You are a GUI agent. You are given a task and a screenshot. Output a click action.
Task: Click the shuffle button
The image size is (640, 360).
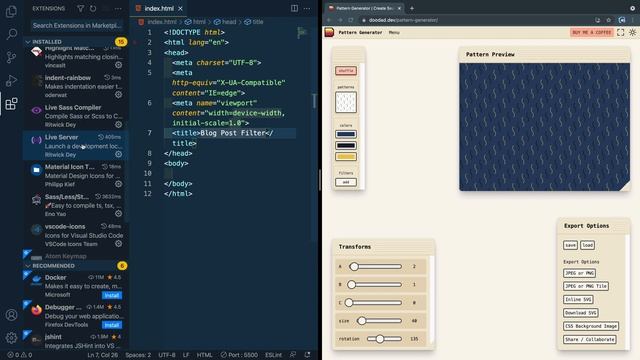[346, 71]
